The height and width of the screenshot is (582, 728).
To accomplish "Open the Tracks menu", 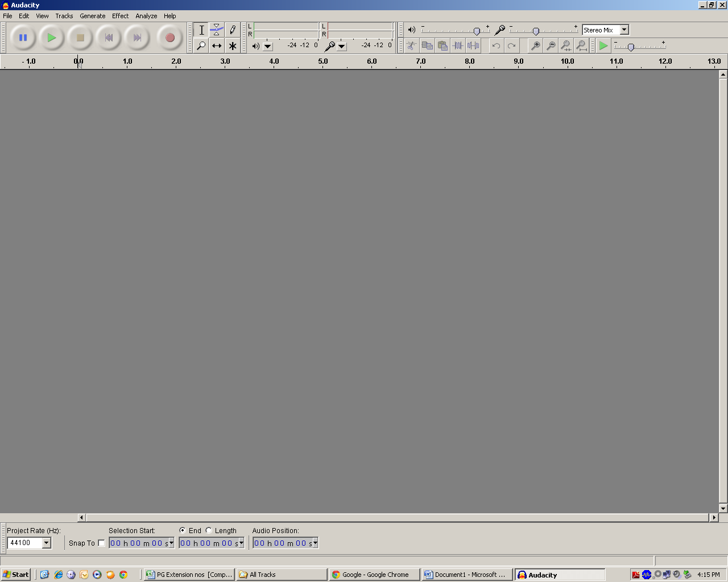I will coord(64,16).
